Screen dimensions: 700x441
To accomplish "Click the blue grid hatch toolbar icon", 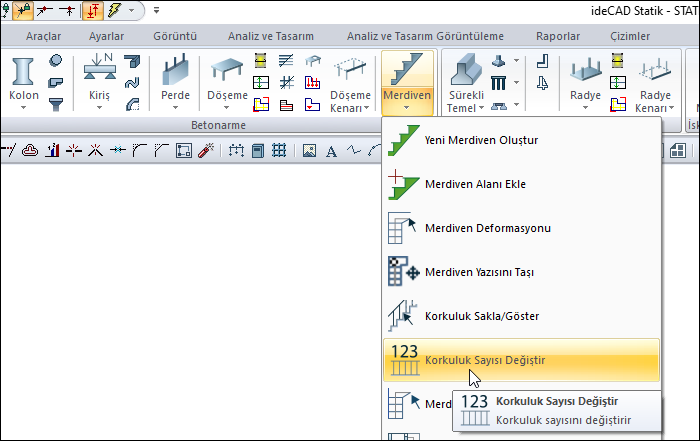I will pos(279,150).
